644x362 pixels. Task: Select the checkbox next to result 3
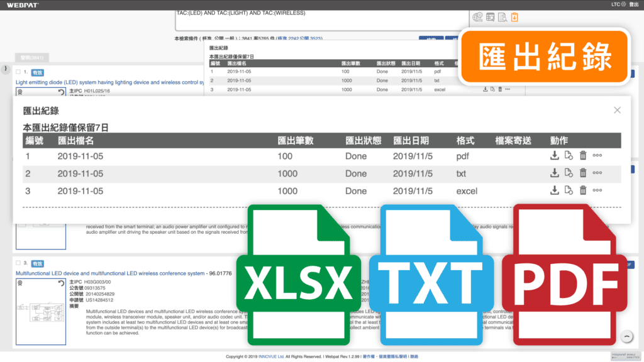click(x=18, y=263)
